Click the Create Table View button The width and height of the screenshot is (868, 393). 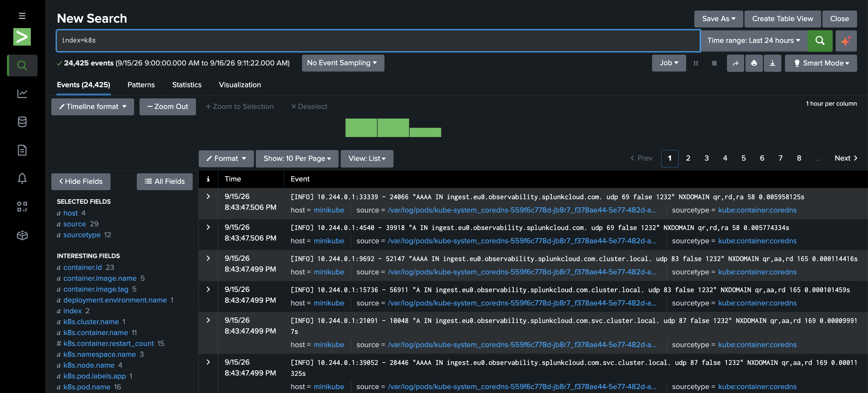(782, 18)
